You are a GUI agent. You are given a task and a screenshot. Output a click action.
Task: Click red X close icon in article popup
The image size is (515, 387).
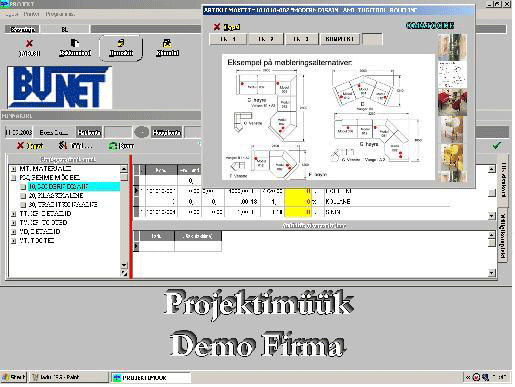coord(217,27)
